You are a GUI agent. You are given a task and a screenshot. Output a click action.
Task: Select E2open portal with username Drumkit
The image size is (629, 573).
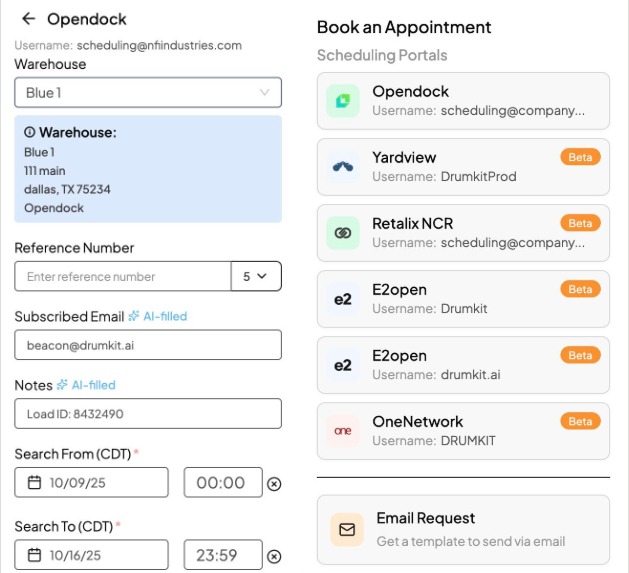pyautogui.click(x=463, y=299)
